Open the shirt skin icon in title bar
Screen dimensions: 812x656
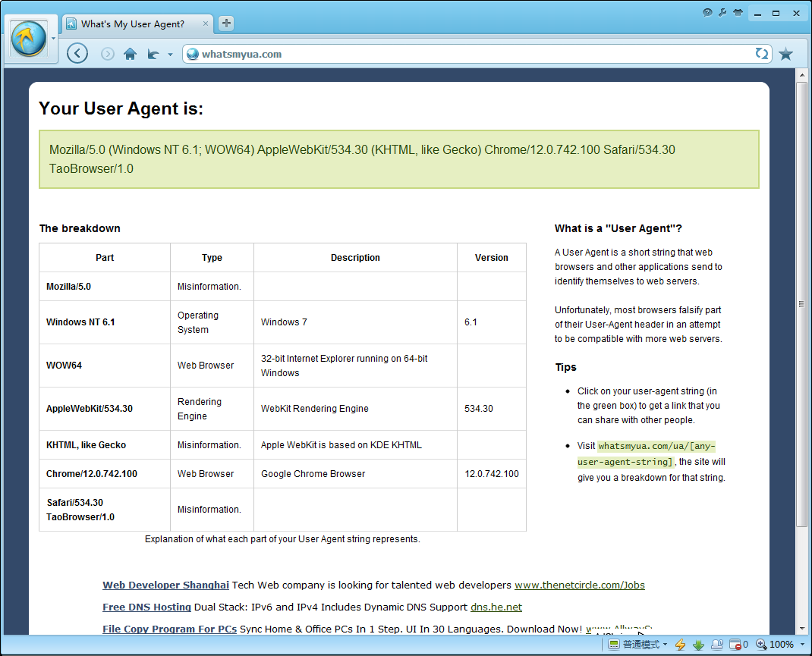pos(738,12)
